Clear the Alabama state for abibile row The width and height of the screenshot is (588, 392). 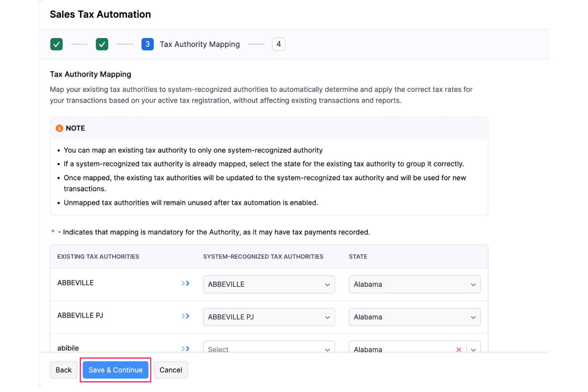point(459,350)
